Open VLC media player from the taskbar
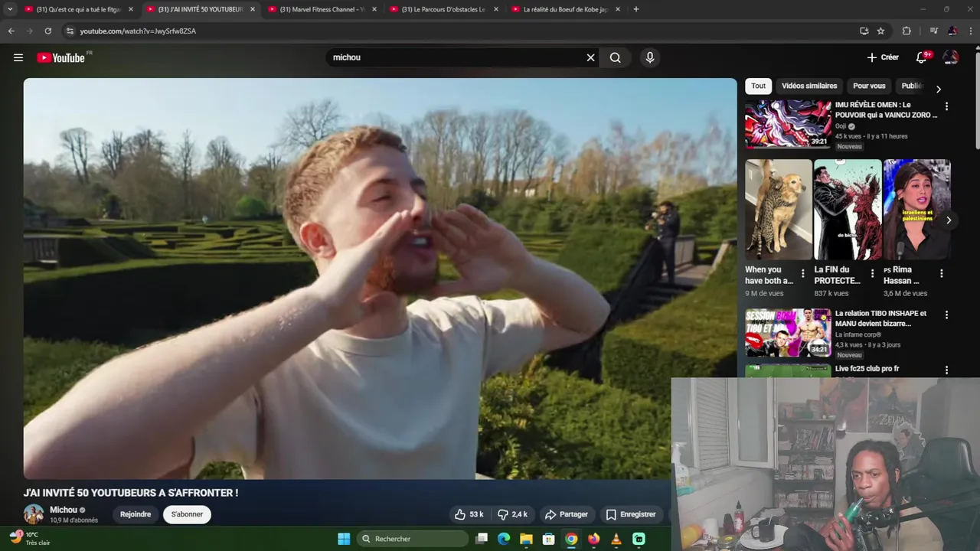Viewport: 980px width, 551px height. pos(616,539)
